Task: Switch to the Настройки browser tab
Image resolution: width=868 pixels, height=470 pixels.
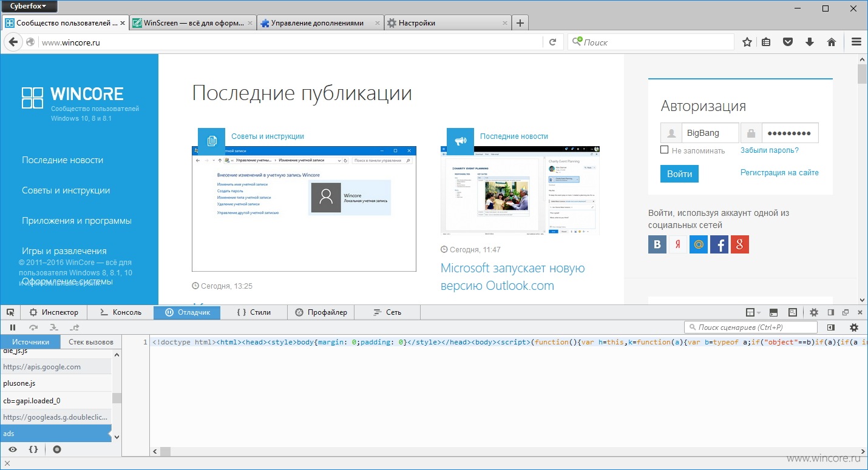Action: 447,23
